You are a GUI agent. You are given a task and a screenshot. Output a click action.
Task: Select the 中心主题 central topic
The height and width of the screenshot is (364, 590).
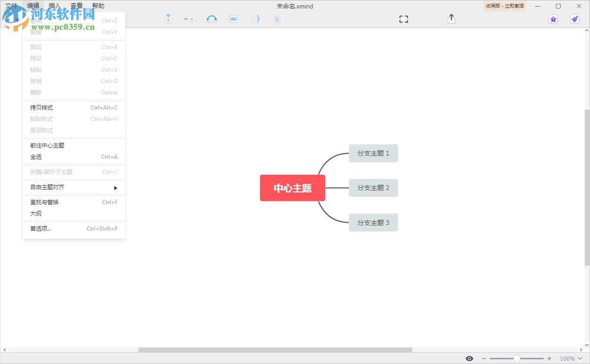[x=293, y=188]
